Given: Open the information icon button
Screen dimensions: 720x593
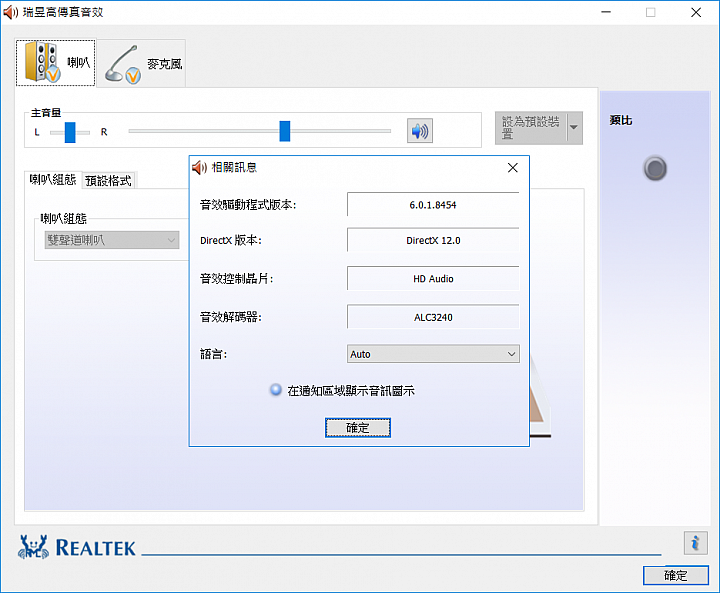Looking at the screenshot, I should pos(695,543).
